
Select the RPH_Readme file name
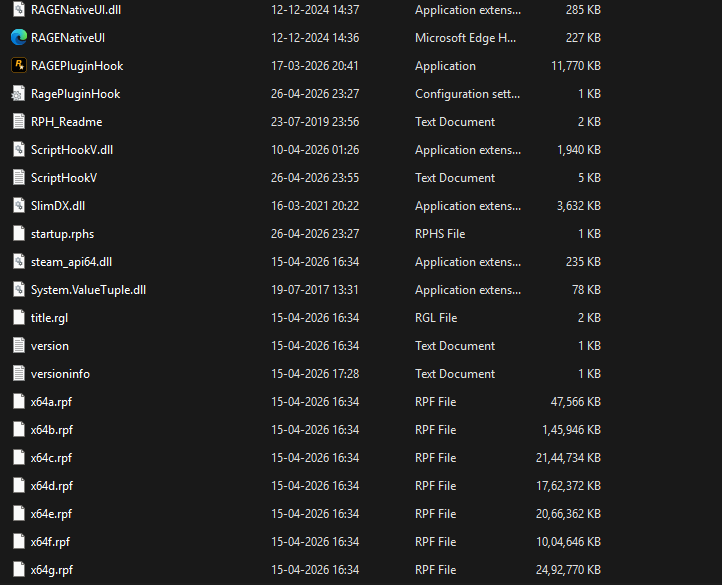[x=66, y=122]
